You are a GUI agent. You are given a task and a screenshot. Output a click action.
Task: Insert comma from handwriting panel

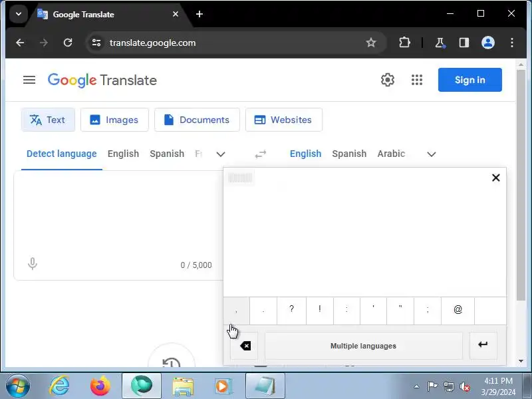(x=236, y=311)
